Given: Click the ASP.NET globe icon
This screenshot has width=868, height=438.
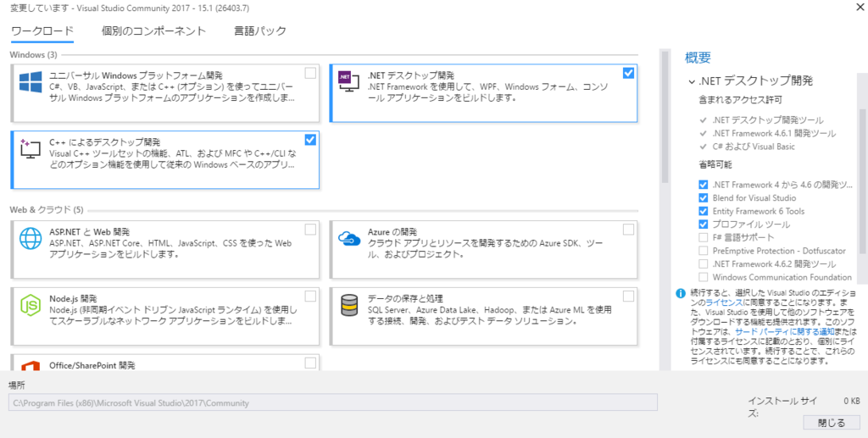Looking at the screenshot, I should 31,238.
